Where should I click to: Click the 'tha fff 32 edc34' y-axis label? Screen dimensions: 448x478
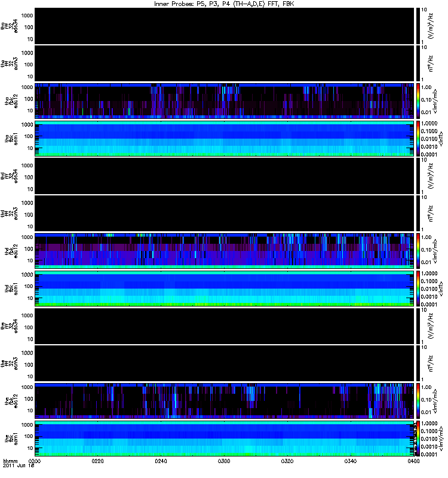pos(9,26)
